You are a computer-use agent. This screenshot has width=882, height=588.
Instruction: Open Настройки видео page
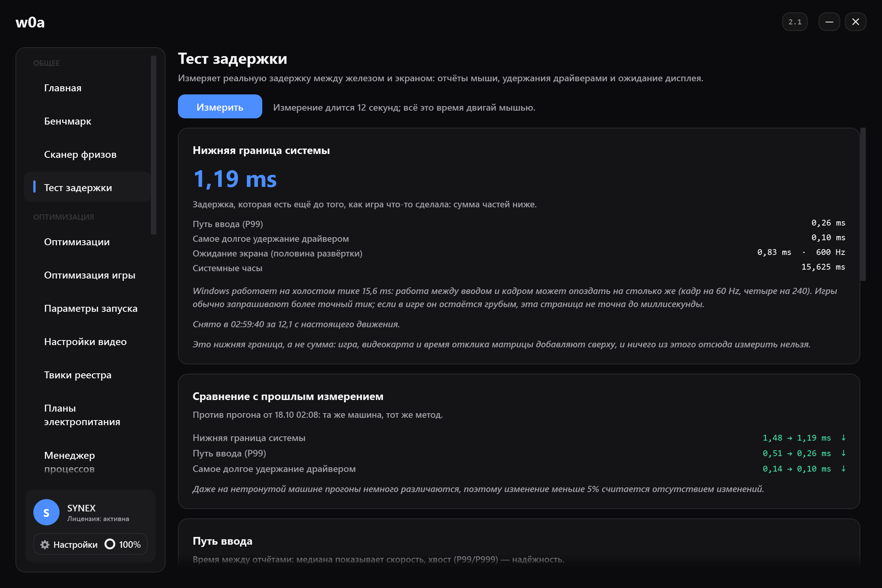click(x=87, y=342)
